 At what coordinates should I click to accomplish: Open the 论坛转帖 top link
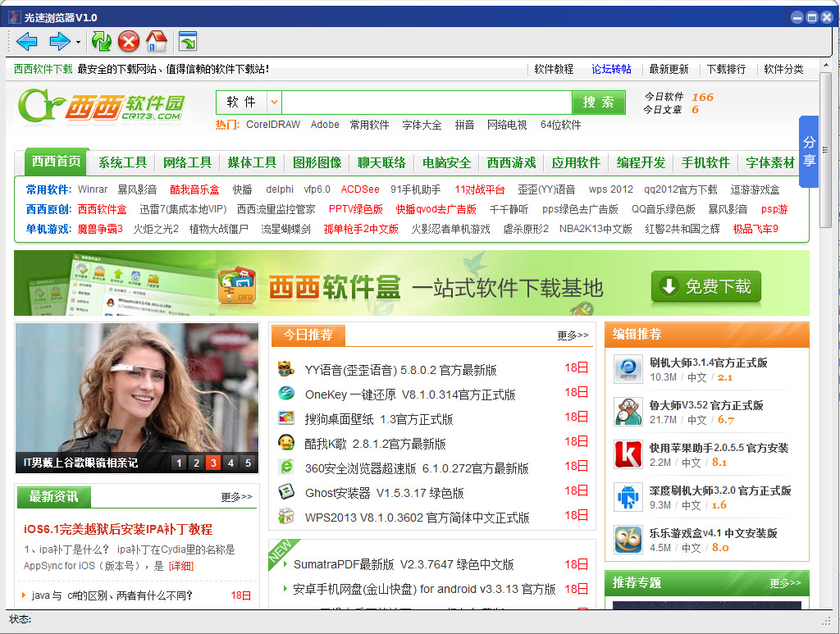pyautogui.click(x=611, y=69)
